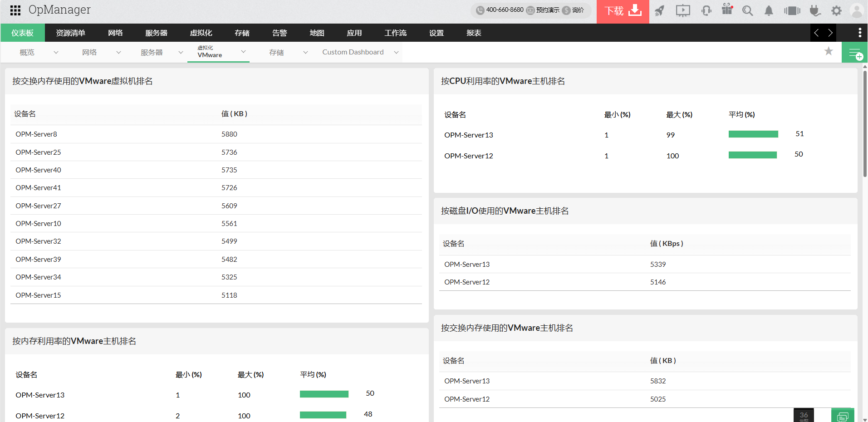The width and height of the screenshot is (868, 422).
Task: Open the 网络 main menu item
Action: pyautogui.click(x=115, y=33)
